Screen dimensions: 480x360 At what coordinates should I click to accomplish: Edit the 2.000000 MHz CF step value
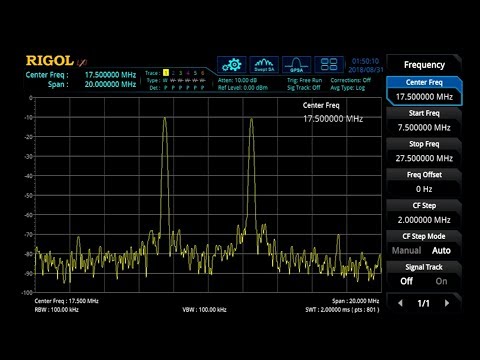click(424, 220)
